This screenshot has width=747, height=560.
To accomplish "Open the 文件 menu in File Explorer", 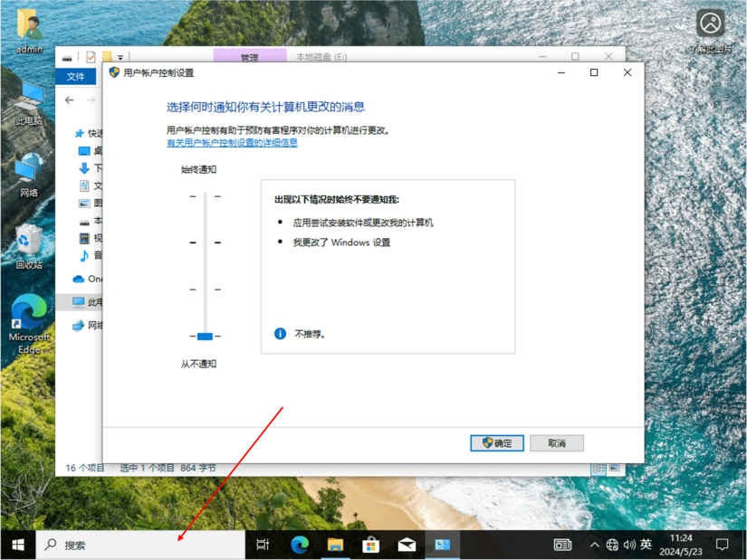I will (x=76, y=76).
